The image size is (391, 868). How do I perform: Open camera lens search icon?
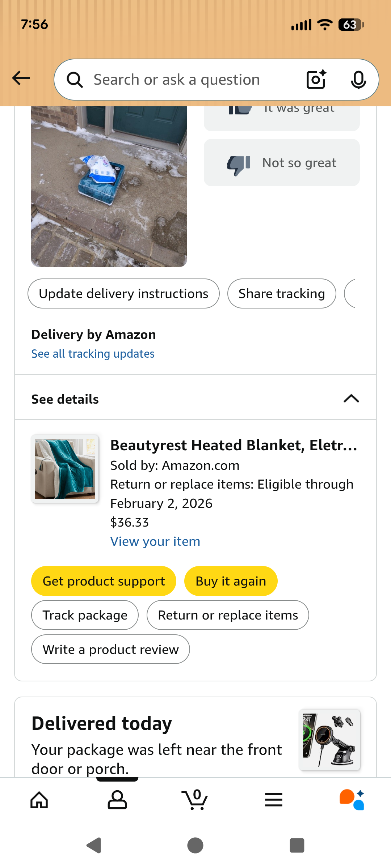pos(316,80)
